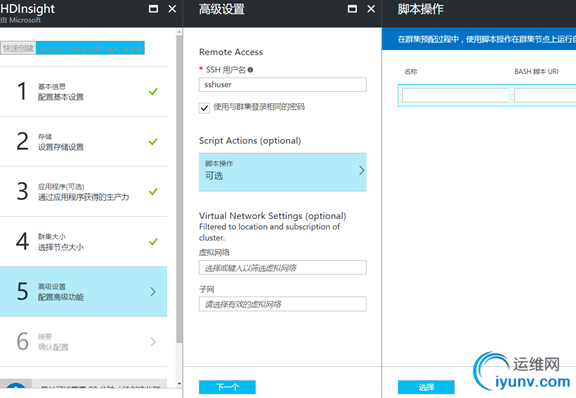Click the 名称 column header
This screenshot has width=576, height=398.
(x=411, y=72)
